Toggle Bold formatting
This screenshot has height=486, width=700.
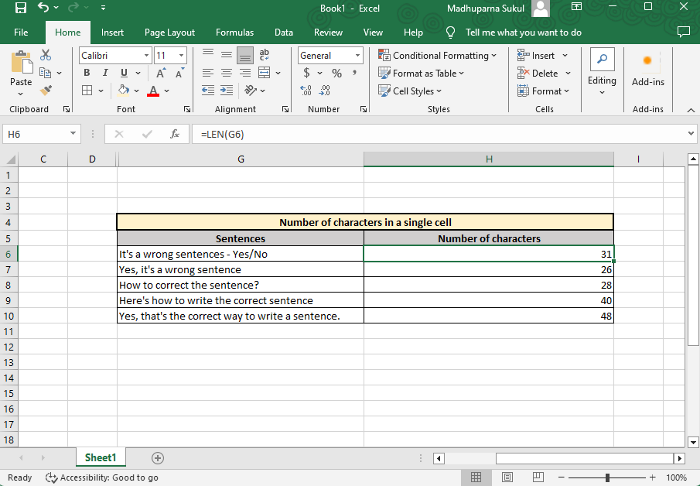click(x=86, y=73)
